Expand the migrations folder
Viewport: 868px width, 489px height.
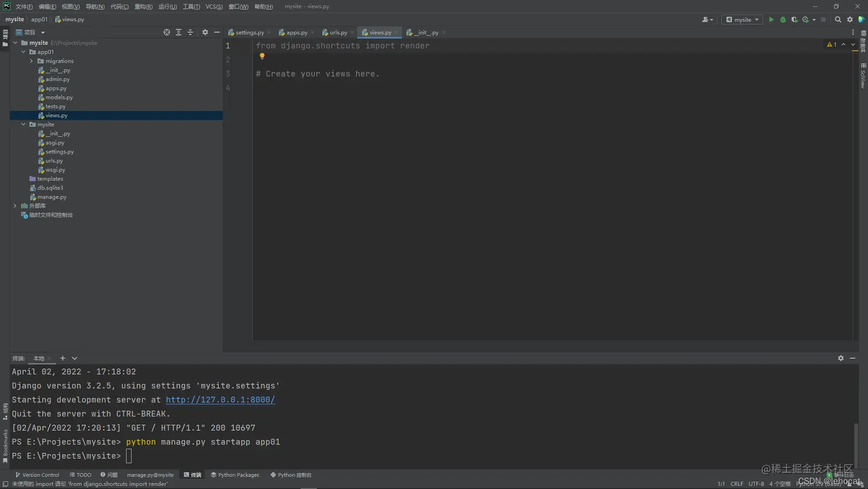click(x=32, y=61)
